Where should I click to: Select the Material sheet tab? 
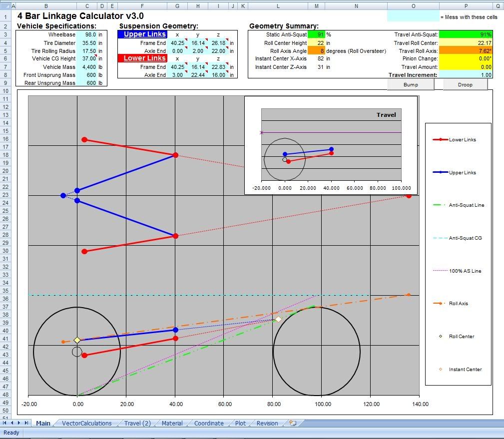click(171, 423)
